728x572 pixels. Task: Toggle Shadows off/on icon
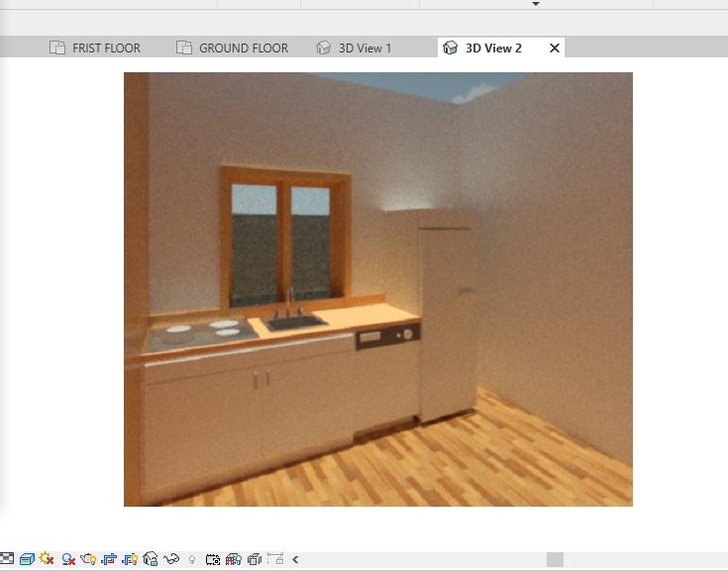point(68,559)
